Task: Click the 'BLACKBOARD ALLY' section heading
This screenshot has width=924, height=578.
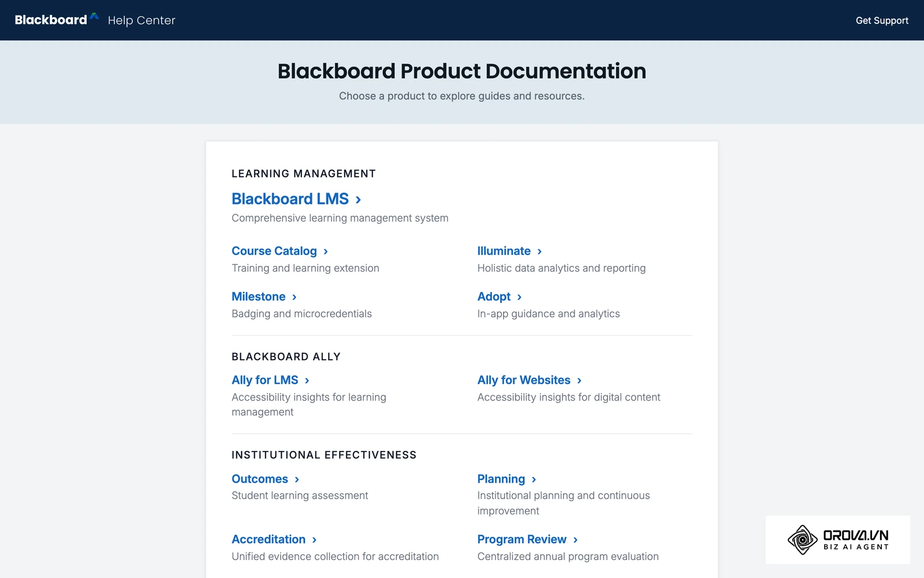Action: pyautogui.click(x=286, y=357)
